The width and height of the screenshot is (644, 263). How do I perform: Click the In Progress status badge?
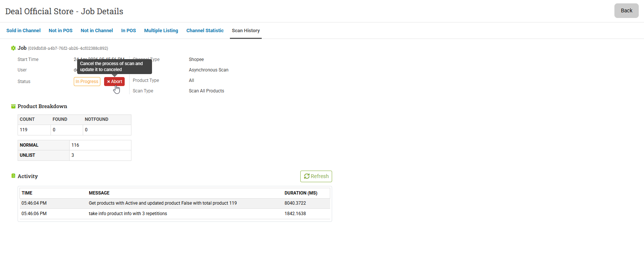pyautogui.click(x=87, y=82)
